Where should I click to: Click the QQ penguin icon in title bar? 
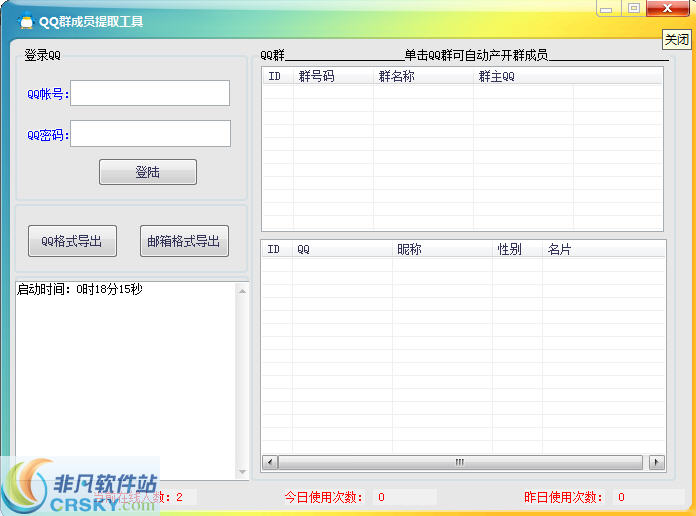(x=27, y=20)
